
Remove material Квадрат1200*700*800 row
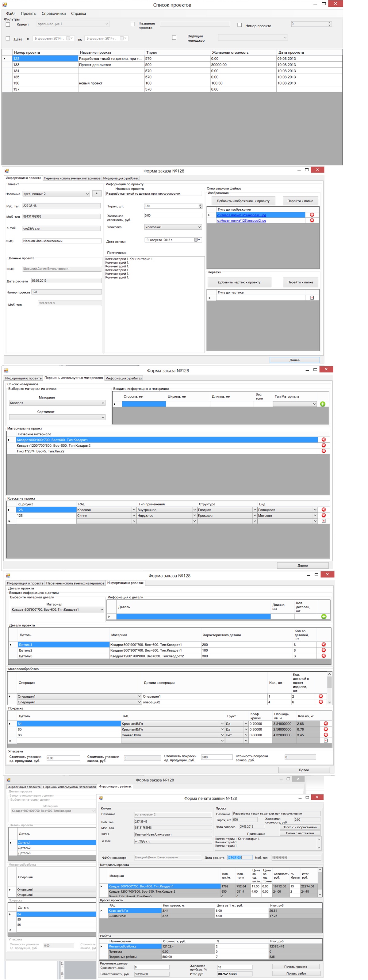(x=324, y=445)
